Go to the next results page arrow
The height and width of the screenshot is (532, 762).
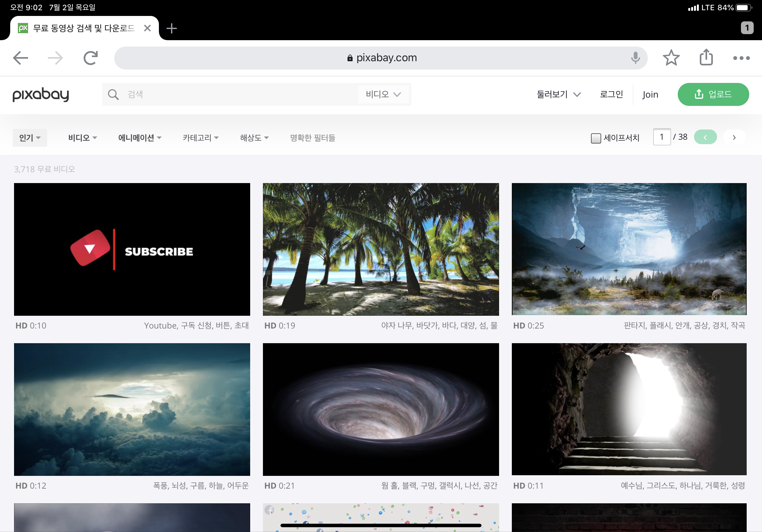(734, 137)
